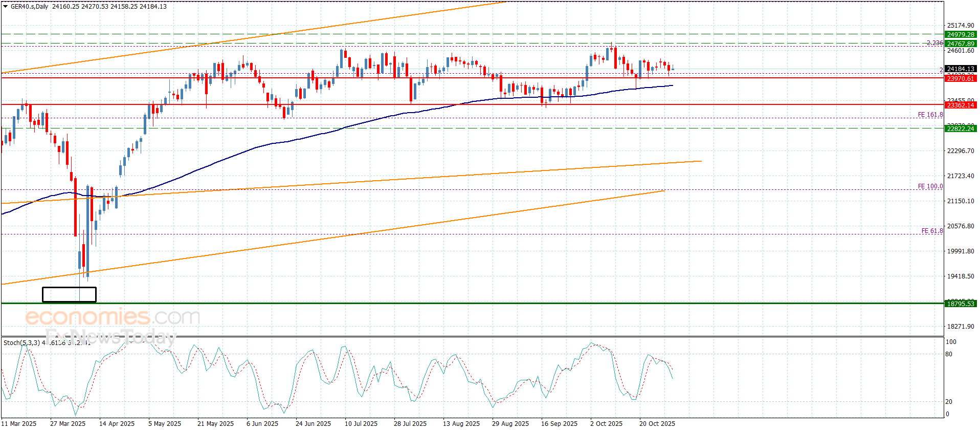Click the 6 Jun 2025 date label
The width and height of the screenshot is (980, 430).
pos(262,423)
